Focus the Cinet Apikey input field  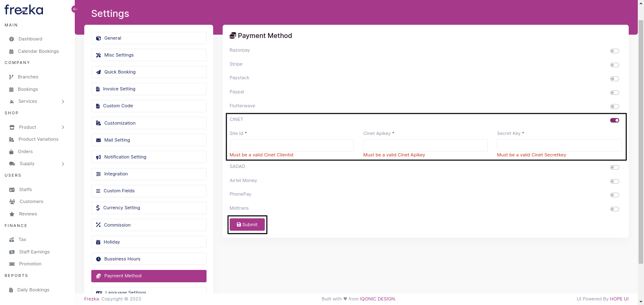click(x=425, y=145)
